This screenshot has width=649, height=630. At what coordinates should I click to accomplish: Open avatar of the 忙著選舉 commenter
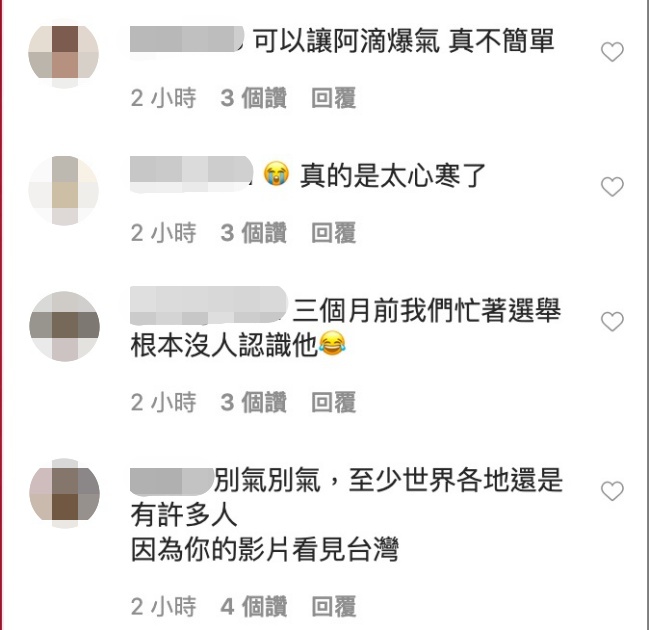(65, 326)
